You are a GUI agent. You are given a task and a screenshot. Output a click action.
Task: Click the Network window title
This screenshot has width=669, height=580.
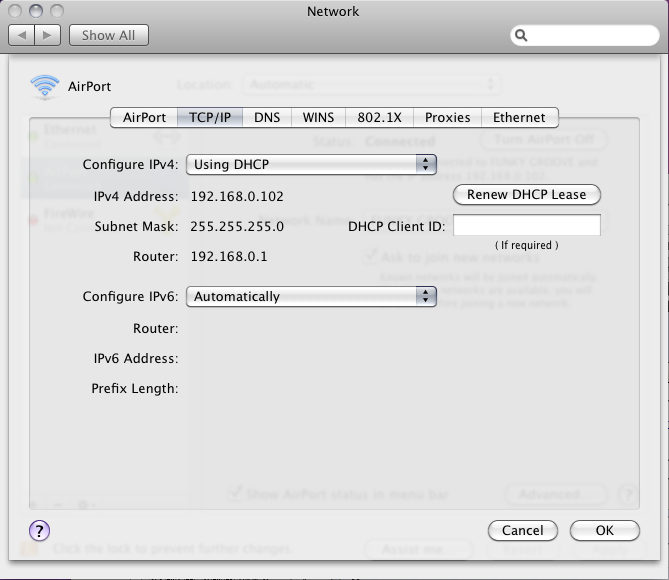(333, 12)
